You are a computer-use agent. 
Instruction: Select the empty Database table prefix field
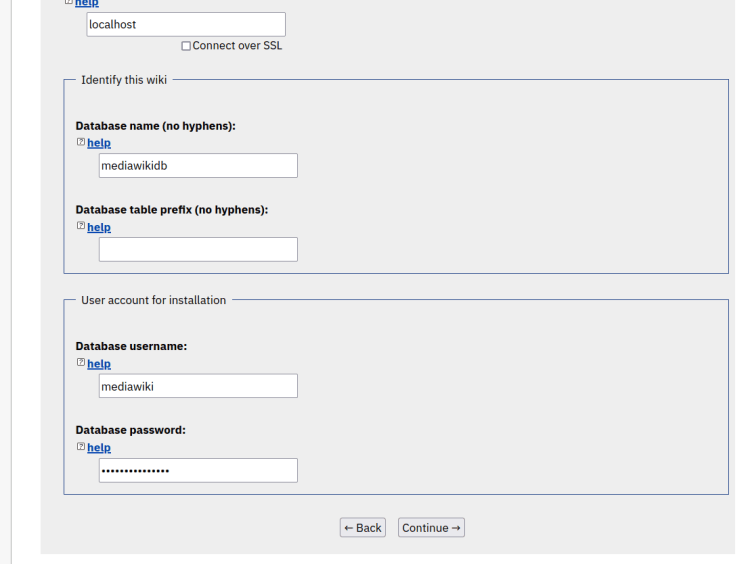click(x=198, y=250)
